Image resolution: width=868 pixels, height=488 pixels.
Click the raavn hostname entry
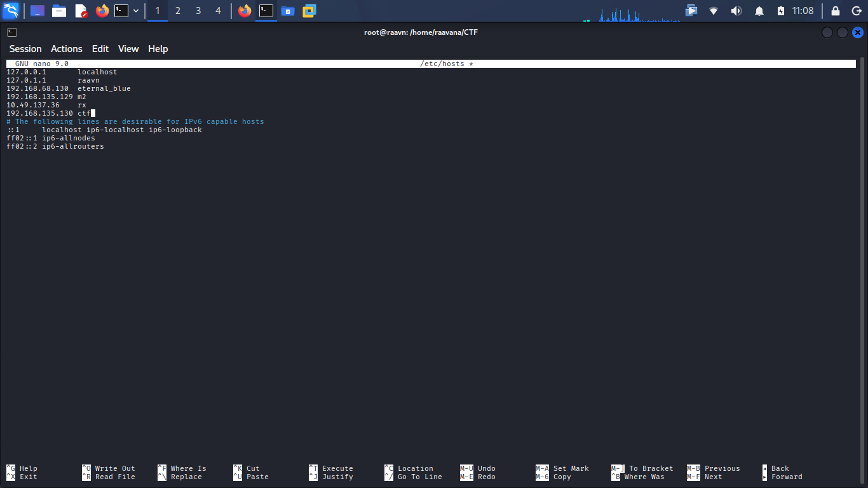(x=88, y=81)
